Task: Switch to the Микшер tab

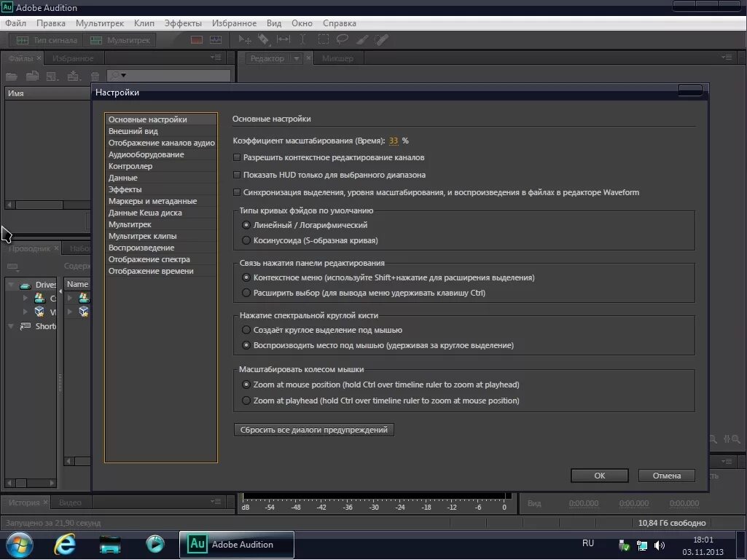Action: pos(337,58)
